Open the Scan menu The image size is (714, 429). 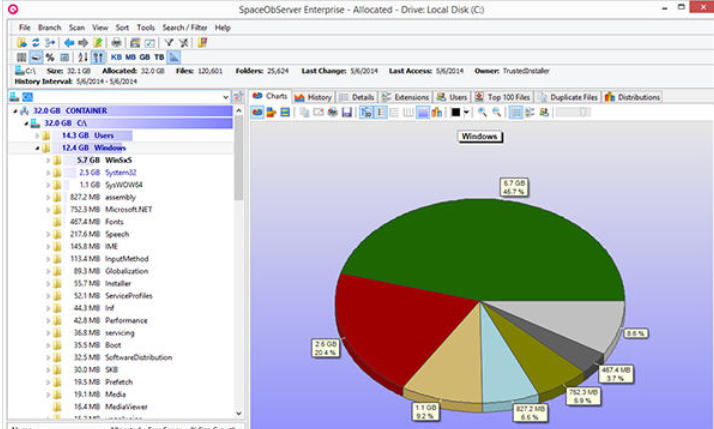[76, 27]
